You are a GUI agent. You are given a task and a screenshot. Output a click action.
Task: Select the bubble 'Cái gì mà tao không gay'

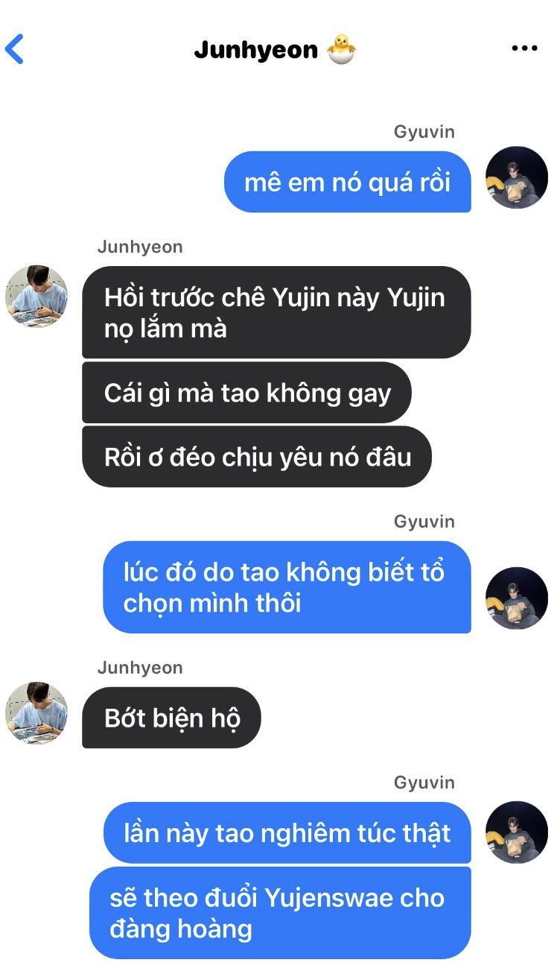pyautogui.click(x=246, y=393)
